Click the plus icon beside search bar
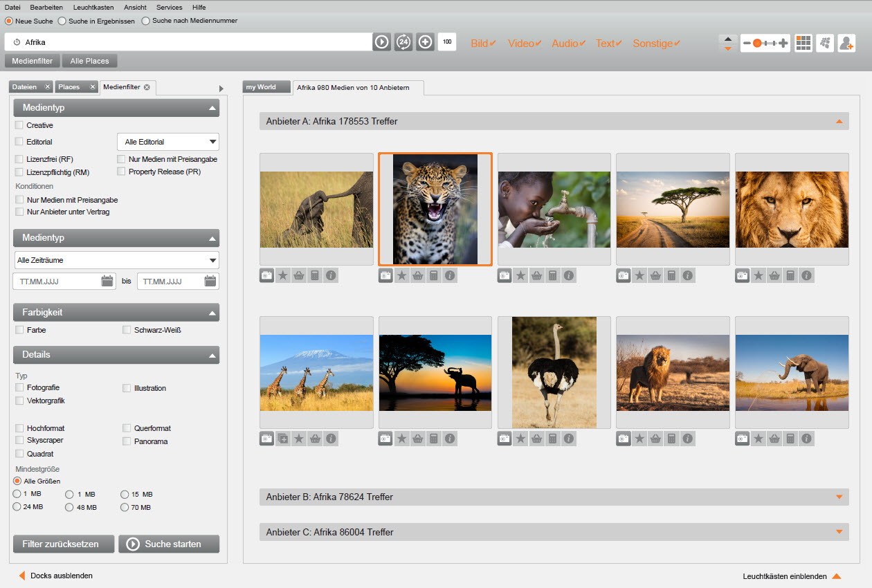This screenshot has height=588, width=872. [x=425, y=42]
